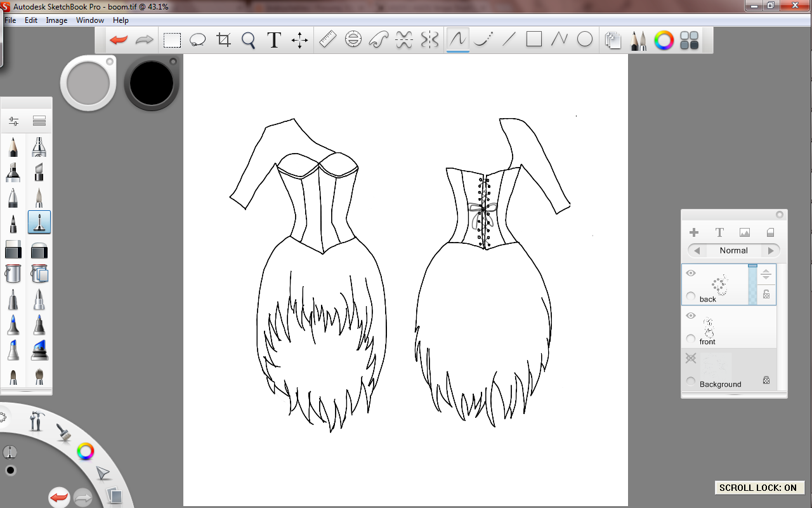
Task: Open the lagoon tools wrench icon
Action: tap(37, 420)
